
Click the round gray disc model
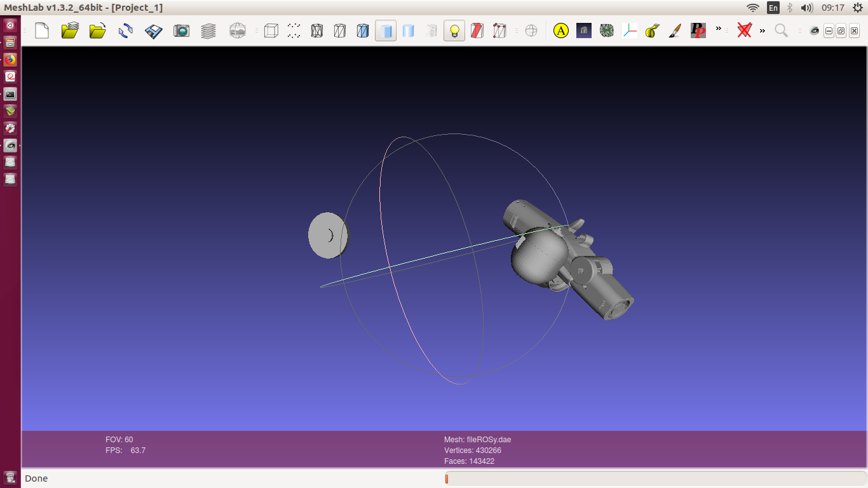[x=329, y=235]
